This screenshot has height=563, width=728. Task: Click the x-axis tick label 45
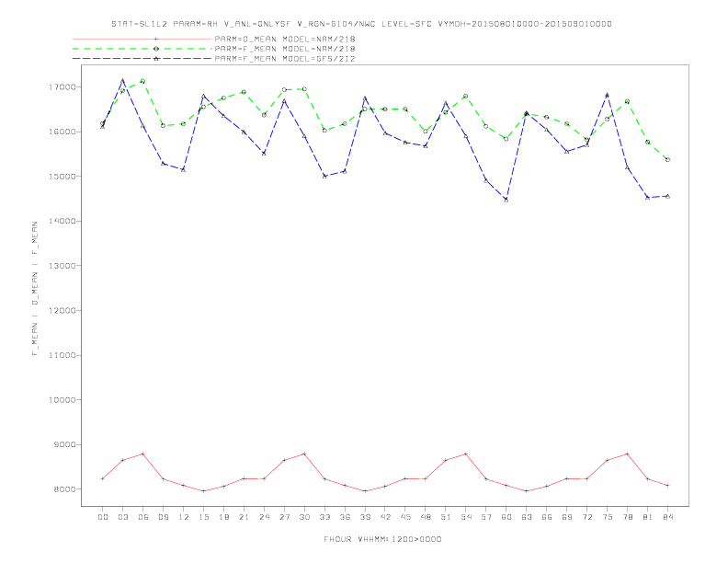coord(405,517)
